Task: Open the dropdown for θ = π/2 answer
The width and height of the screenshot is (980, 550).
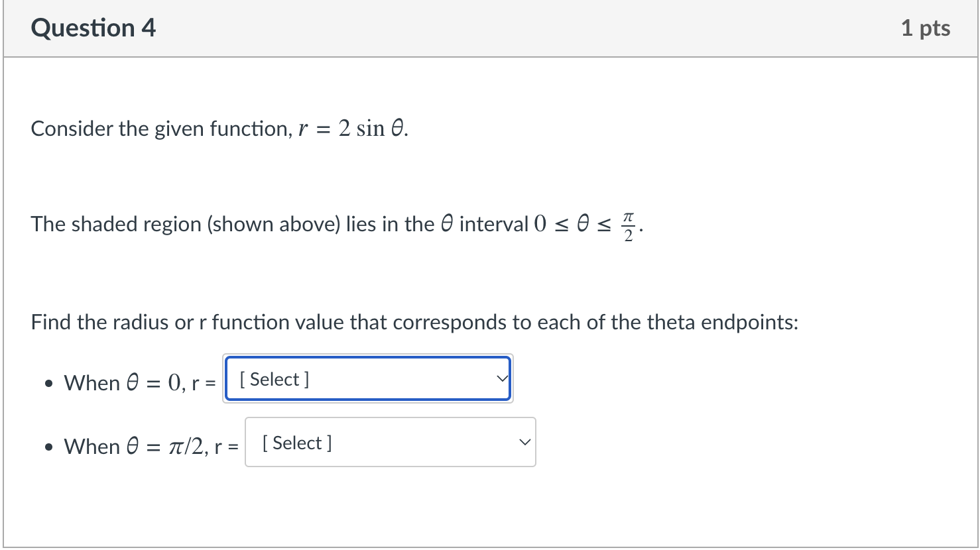Action: [390, 442]
